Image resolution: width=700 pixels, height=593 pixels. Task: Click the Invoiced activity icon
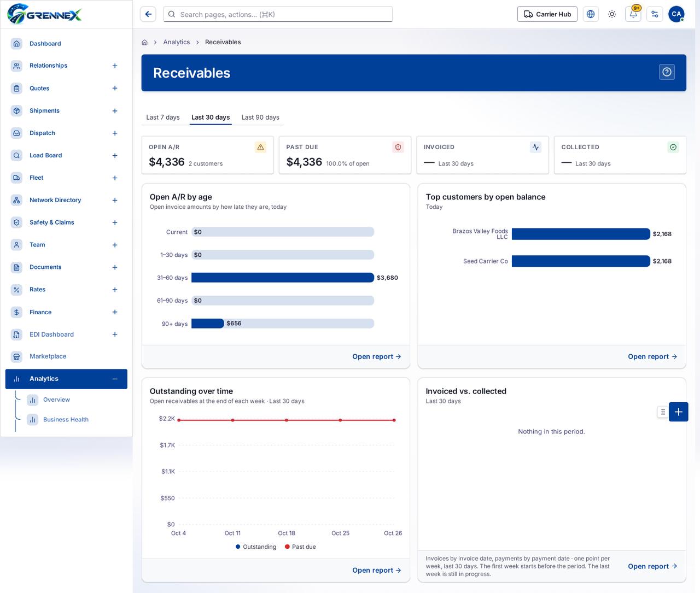coord(536,147)
